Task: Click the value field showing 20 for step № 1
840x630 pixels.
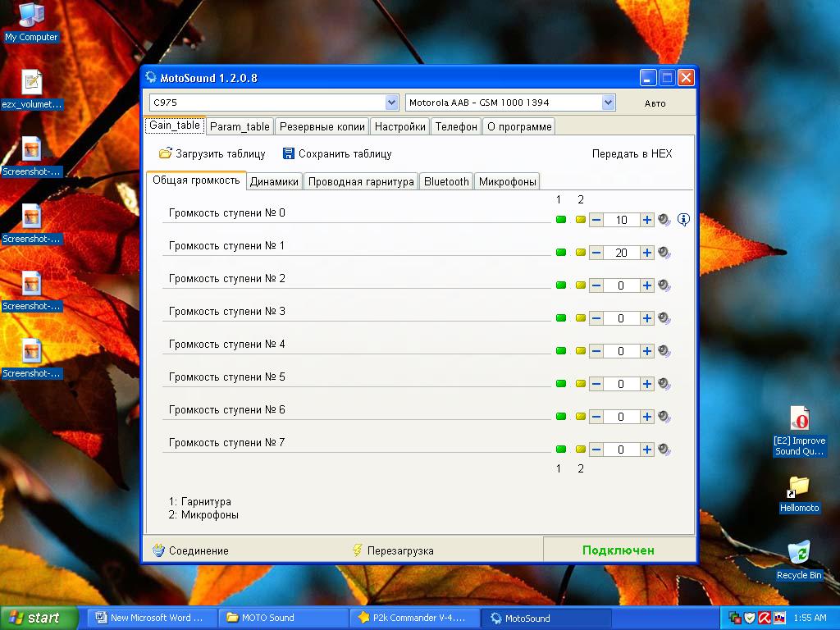Action: pyautogui.click(x=622, y=253)
